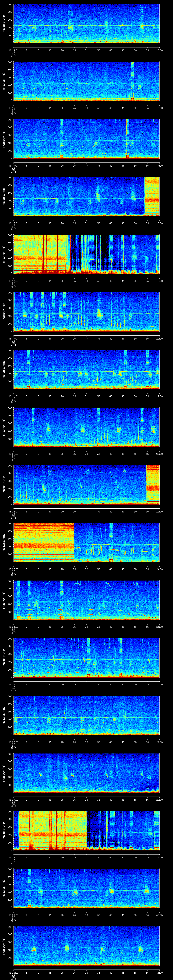Select the spectrogram panel starting at 18:30:00
The width and height of the screenshot is (173, 980).
(x=86, y=946)
